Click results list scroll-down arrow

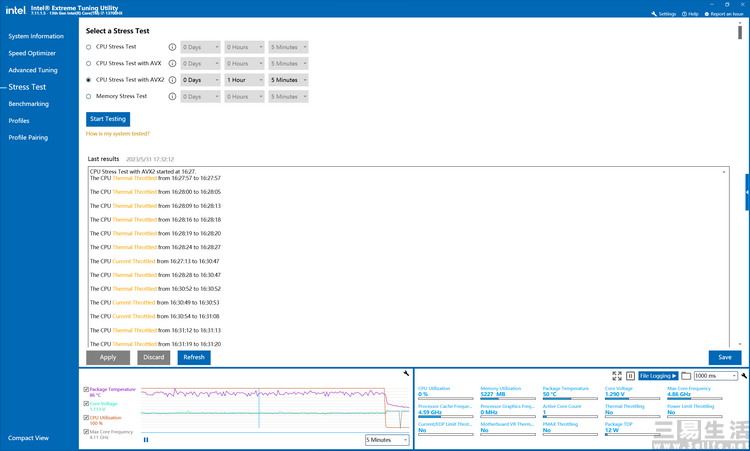tap(740, 344)
